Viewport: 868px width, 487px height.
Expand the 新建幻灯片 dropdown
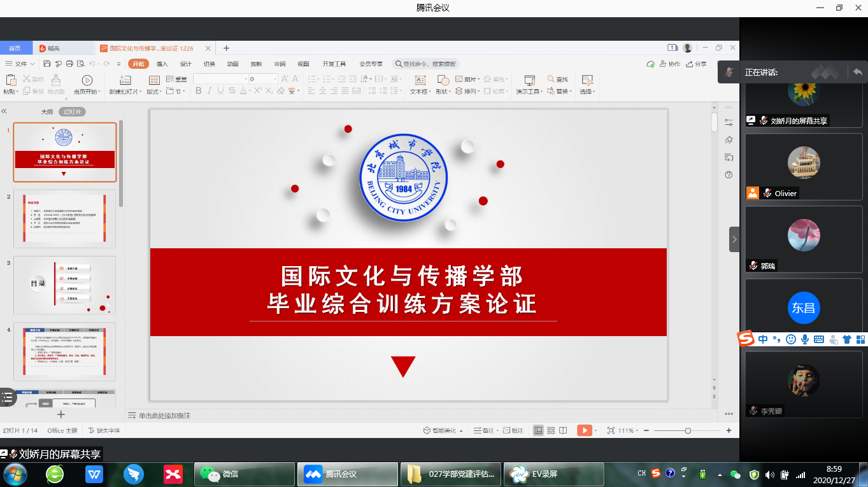pyautogui.click(x=141, y=92)
